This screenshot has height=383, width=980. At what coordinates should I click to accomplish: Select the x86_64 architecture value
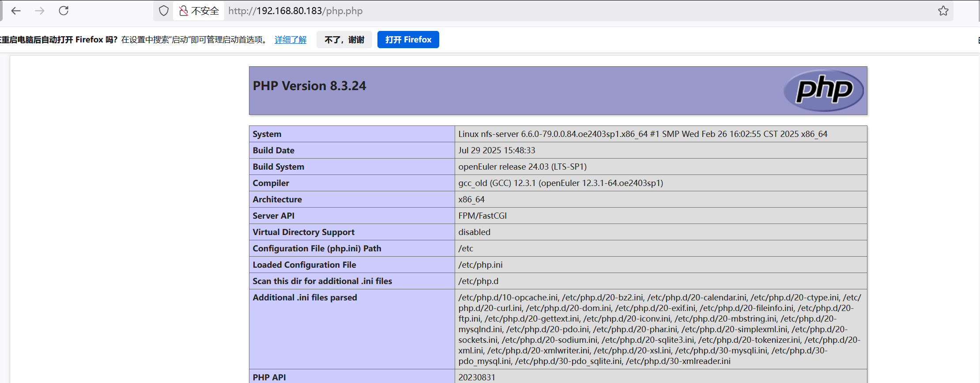471,199
